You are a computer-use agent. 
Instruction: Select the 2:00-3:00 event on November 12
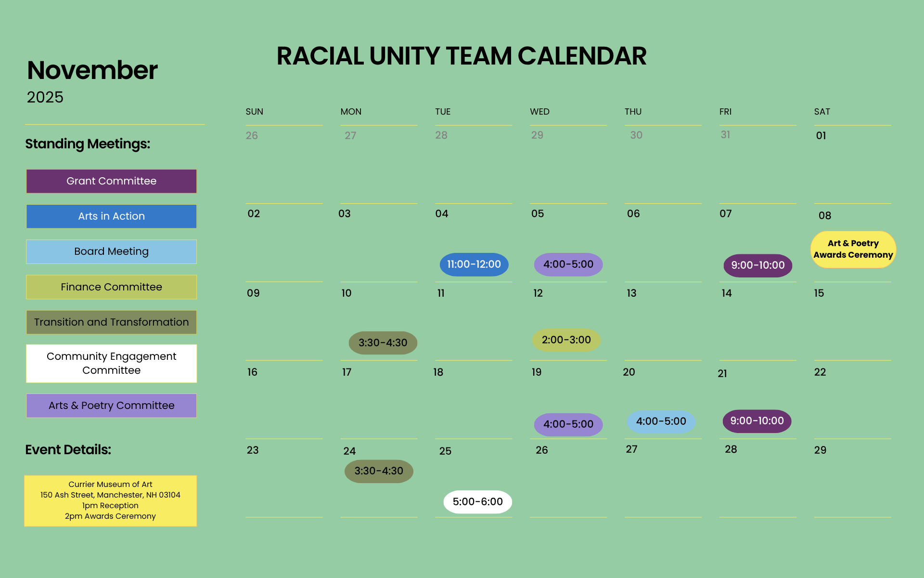tap(566, 340)
